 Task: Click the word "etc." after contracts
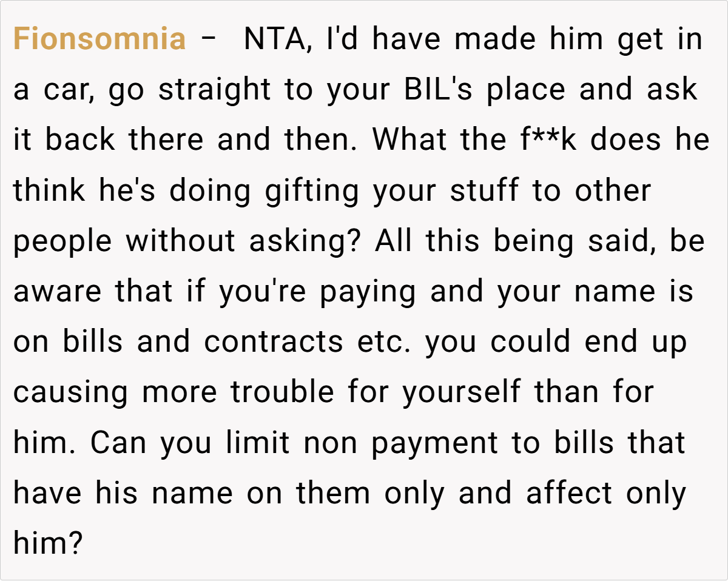pyautogui.click(x=383, y=342)
